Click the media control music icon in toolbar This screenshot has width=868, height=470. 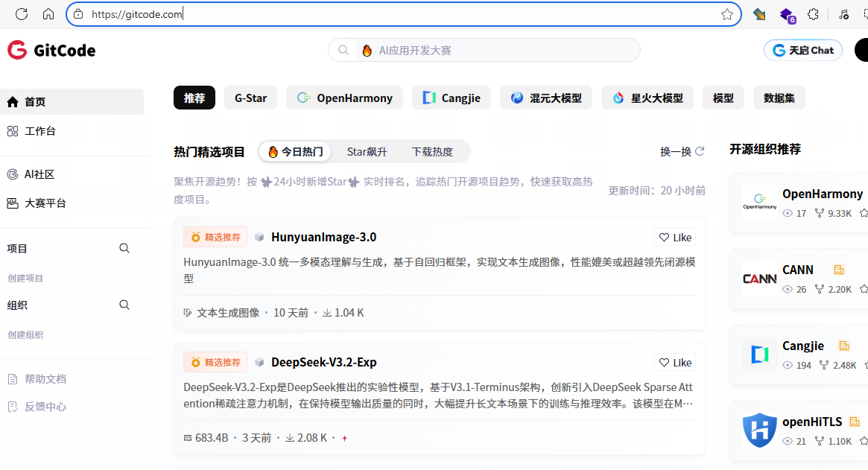[843, 14]
